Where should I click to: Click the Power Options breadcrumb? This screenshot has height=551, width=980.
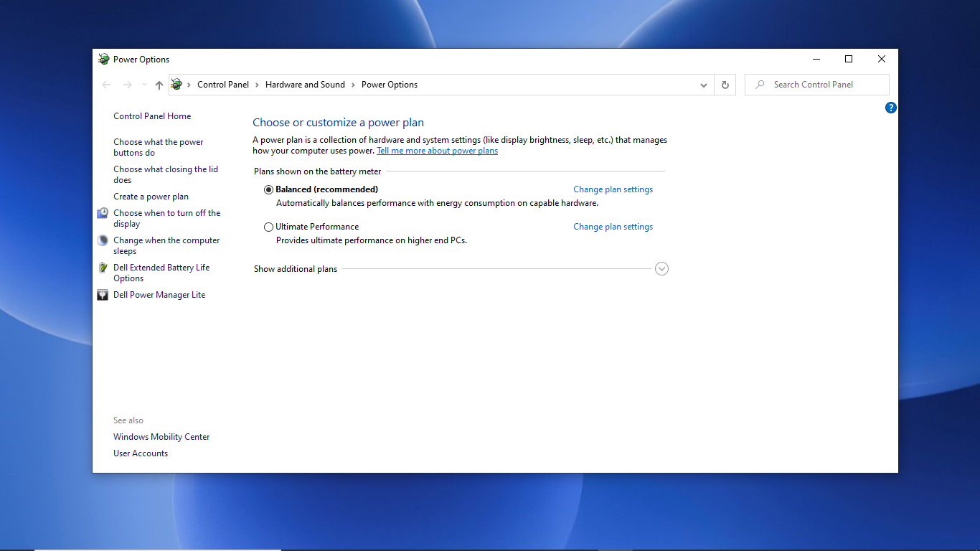click(x=390, y=85)
